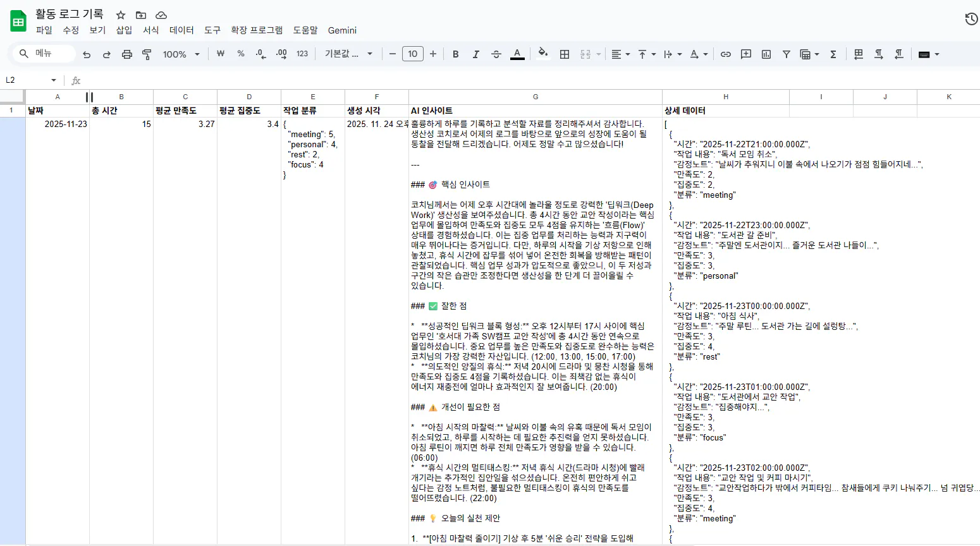Open the 데이터 menu

tap(181, 30)
